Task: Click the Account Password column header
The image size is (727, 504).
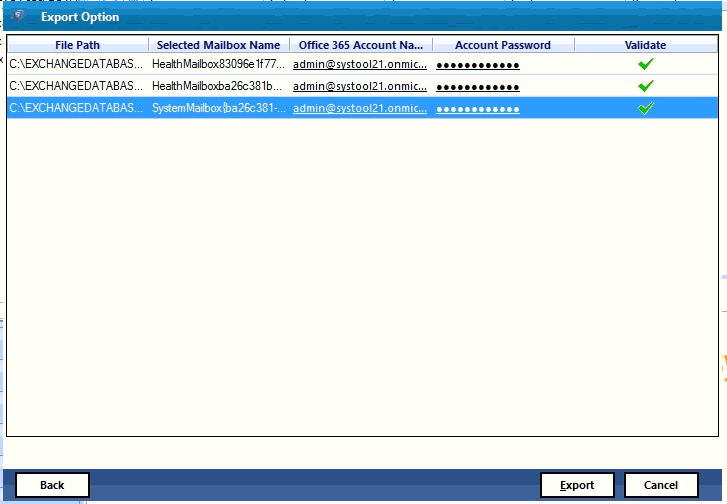Action: tap(503, 45)
